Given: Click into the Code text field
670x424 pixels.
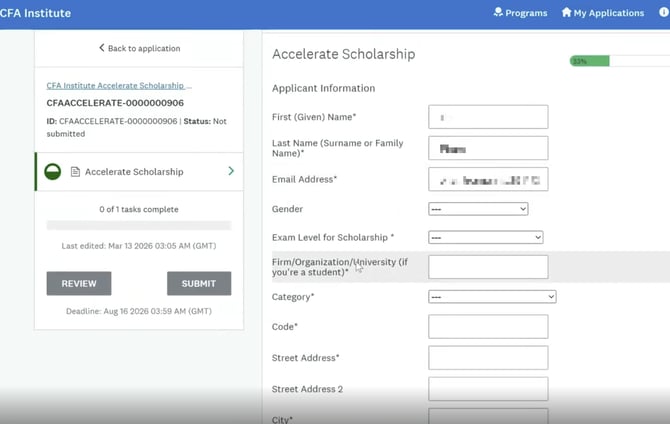Looking at the screenshot, I should click(x=488, y=327).
